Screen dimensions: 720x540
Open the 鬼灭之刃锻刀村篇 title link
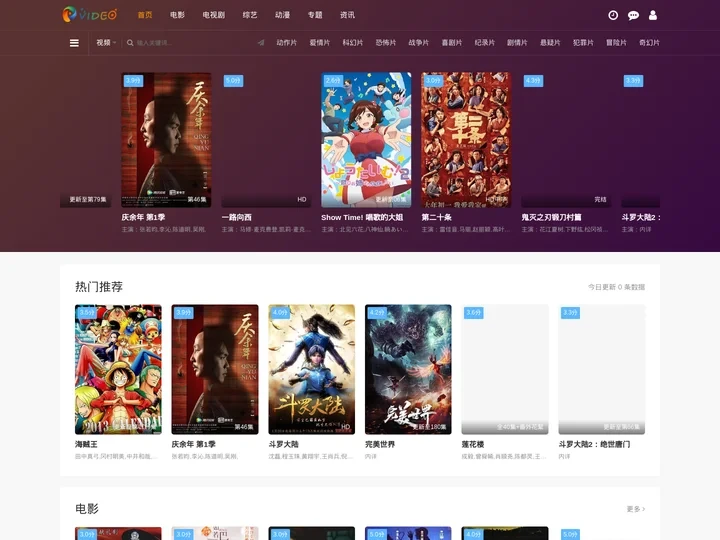pos(551,217)
